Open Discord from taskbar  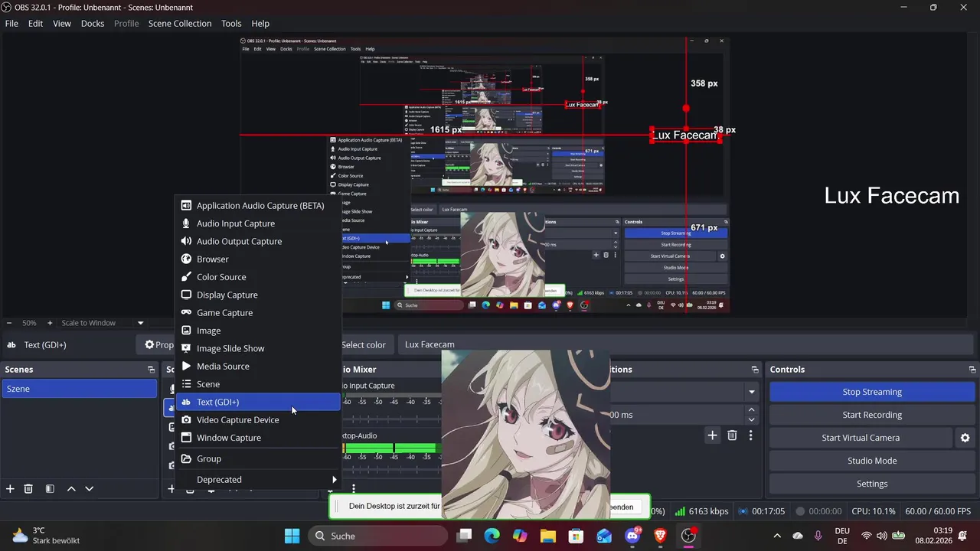632,536
